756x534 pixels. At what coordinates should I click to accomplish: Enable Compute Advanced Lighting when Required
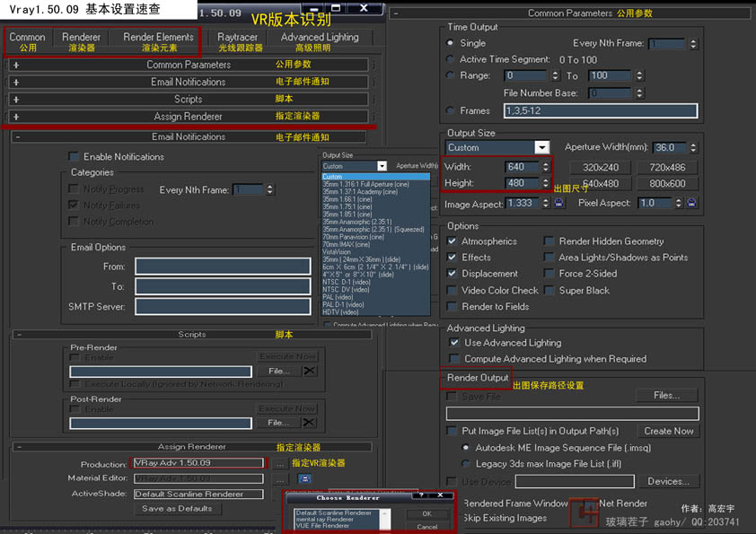point(454,359)
